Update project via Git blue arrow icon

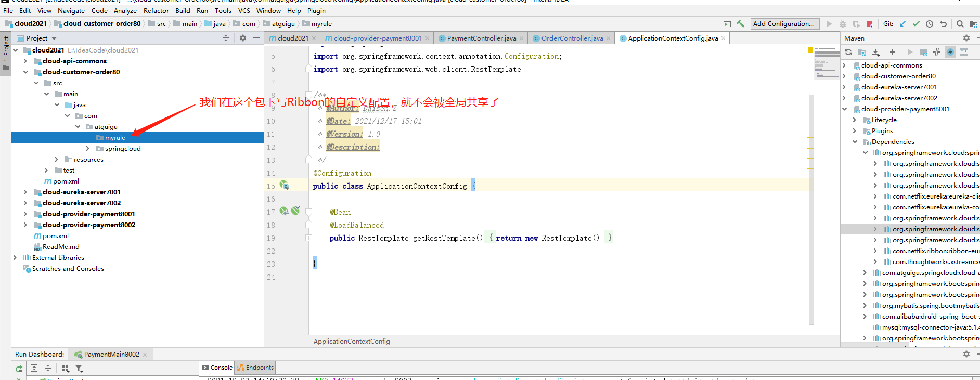click(x=902, y=24)
